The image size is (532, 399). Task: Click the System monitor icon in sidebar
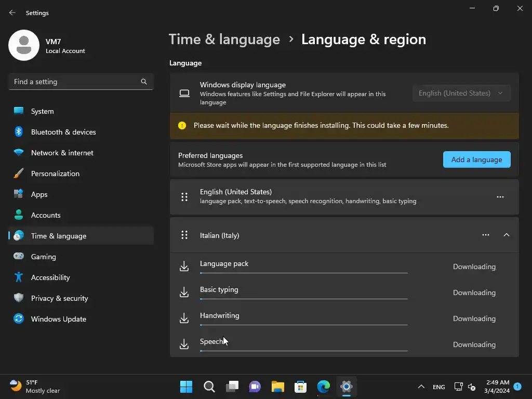[19, 111]
